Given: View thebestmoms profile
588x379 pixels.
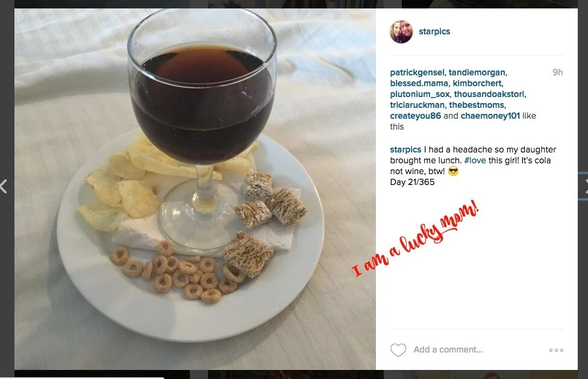Looking at the screenshot, I should [477, 105].
